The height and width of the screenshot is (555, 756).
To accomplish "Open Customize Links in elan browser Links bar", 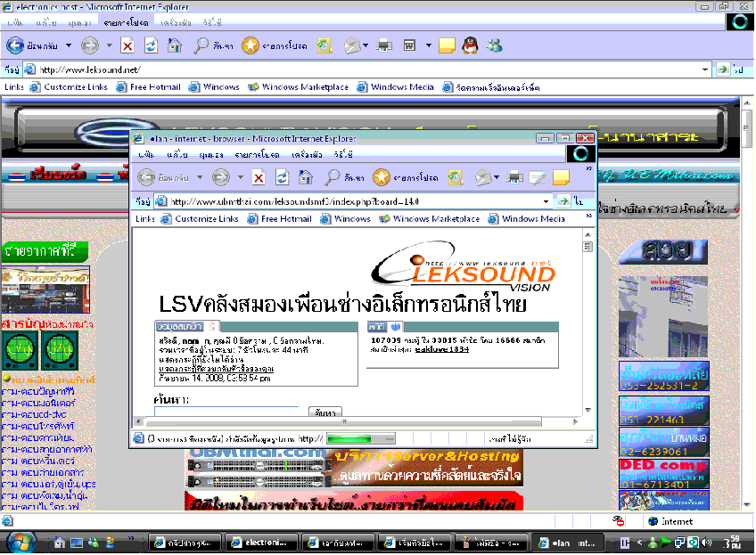I will click(200, 219).
